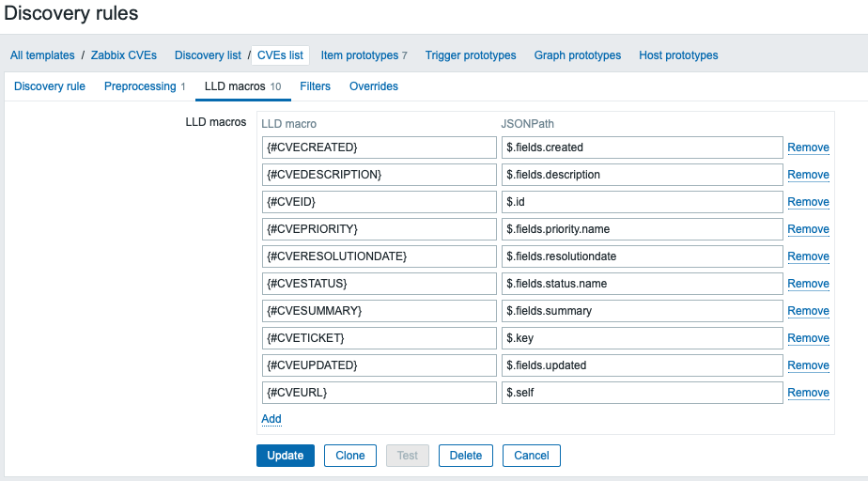Open Item prototypes 7 link
This screenshot has height=481, width=868.
pos(364,55)
